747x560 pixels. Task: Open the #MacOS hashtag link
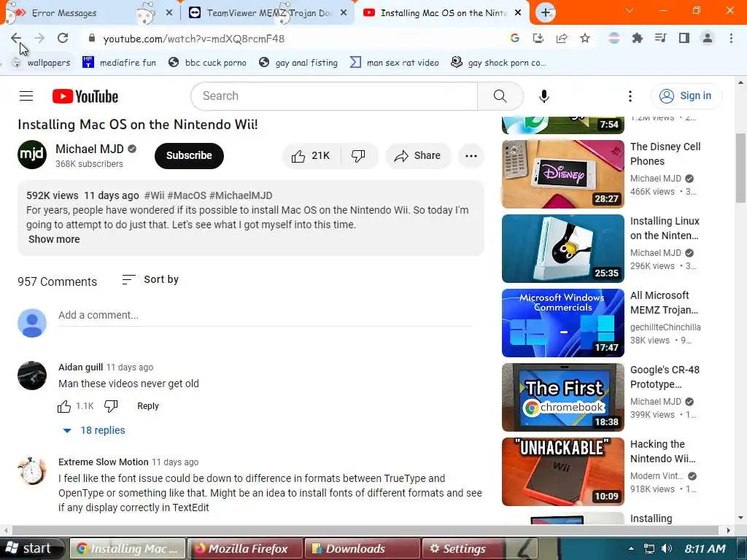187,195
